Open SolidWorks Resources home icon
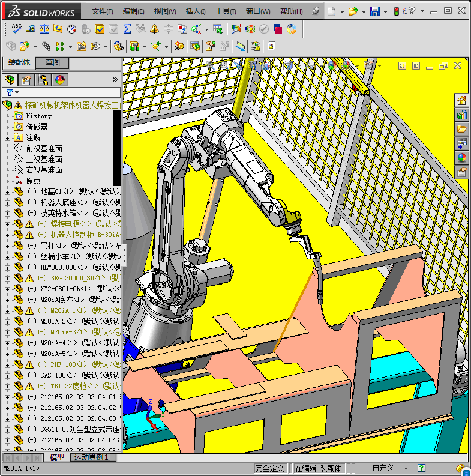Viewport: 471px width, 476px height. 461,100
